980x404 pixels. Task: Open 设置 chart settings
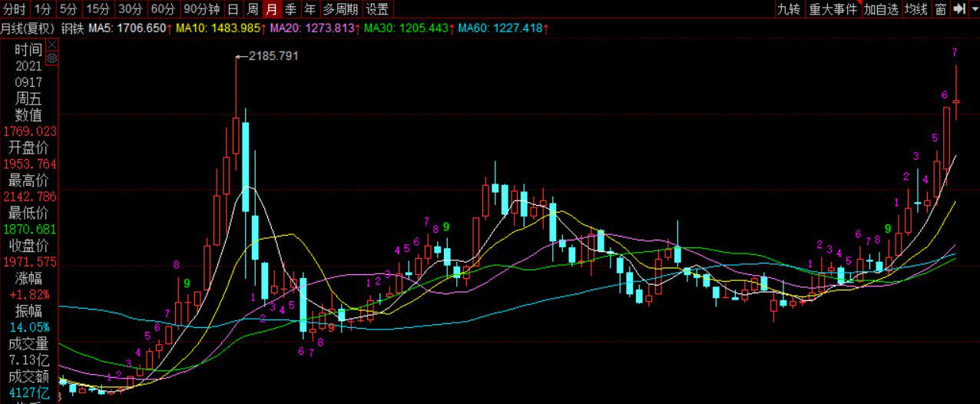377,9
